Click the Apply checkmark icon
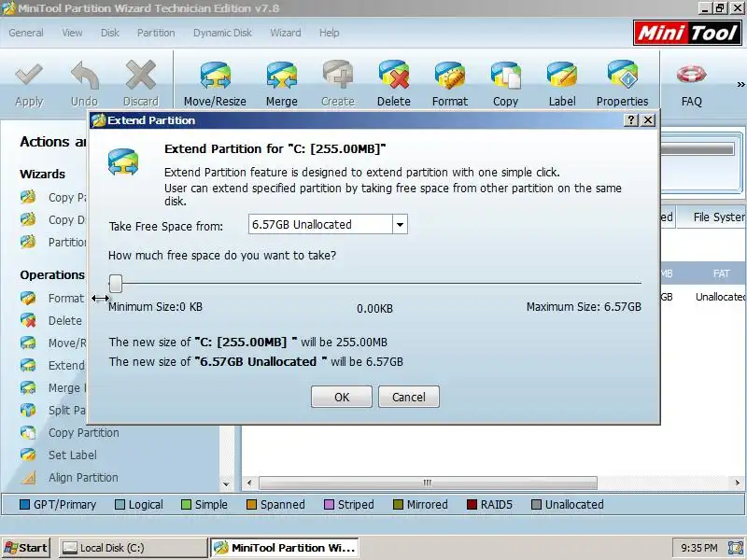The image size is (747, 560). pyautogui.click(x=29, y=76)
